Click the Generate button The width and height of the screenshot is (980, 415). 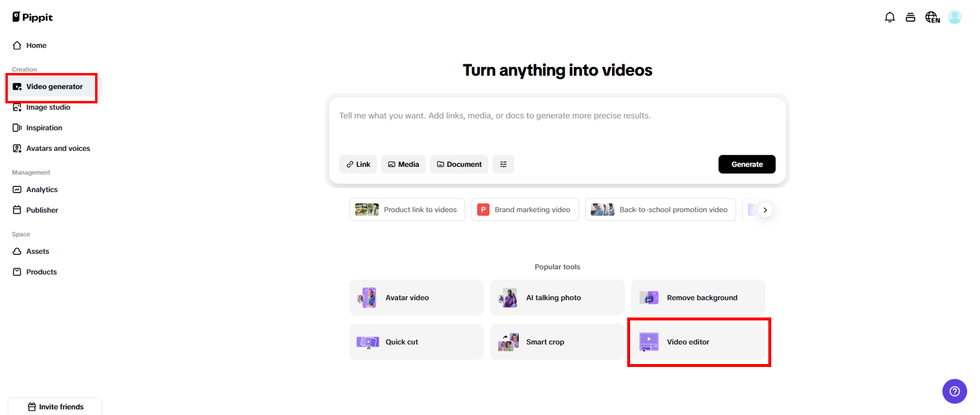click(x=747, y=164)
